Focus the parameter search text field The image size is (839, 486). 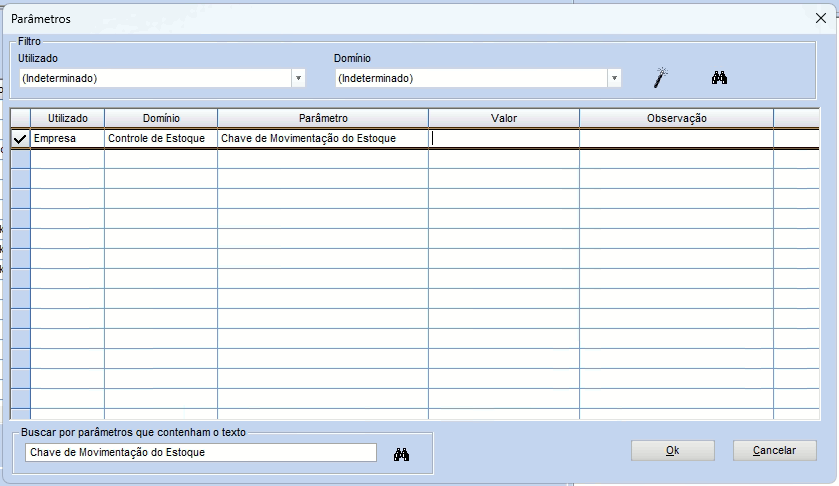point(200,453)
